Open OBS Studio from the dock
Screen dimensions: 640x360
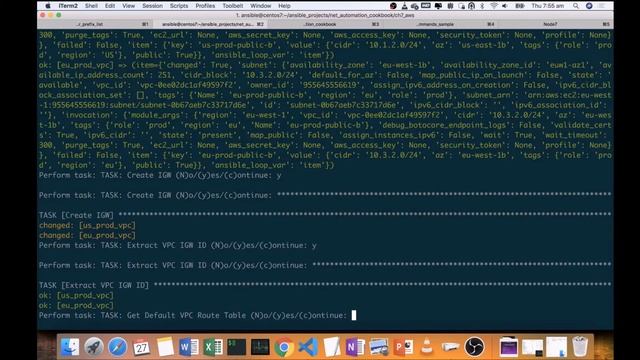point(474,347)
